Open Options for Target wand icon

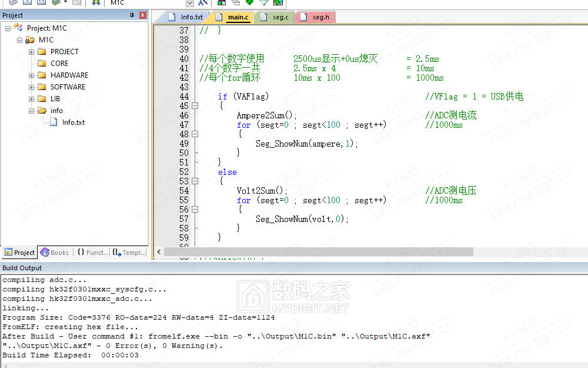click(203, 2)
